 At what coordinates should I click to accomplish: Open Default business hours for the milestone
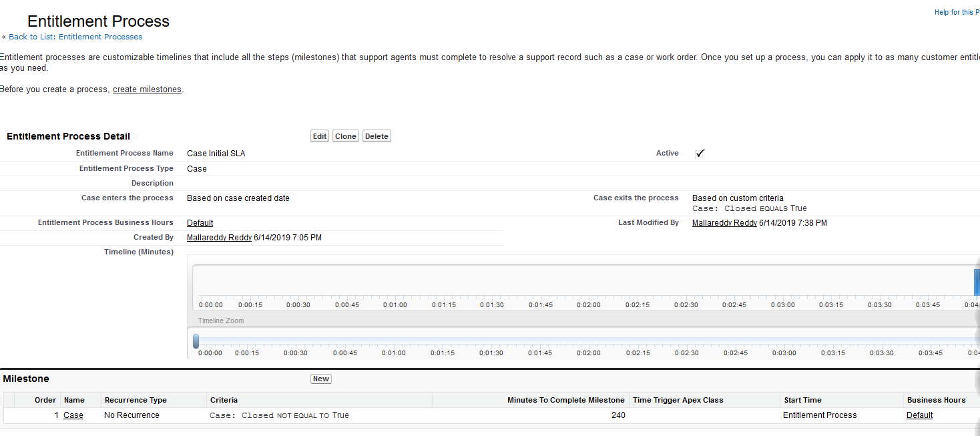pyautogui.click(x=919, y=415)
